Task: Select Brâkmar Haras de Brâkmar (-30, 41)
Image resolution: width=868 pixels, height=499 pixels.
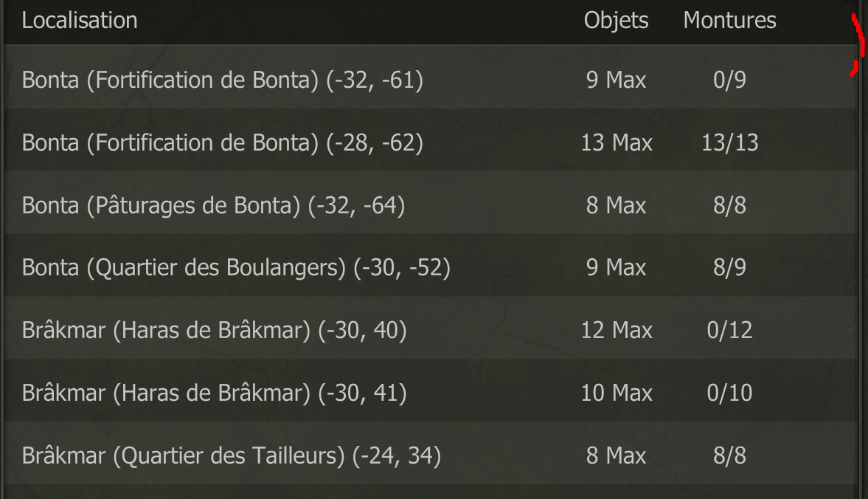Action: tap(431, 390)
